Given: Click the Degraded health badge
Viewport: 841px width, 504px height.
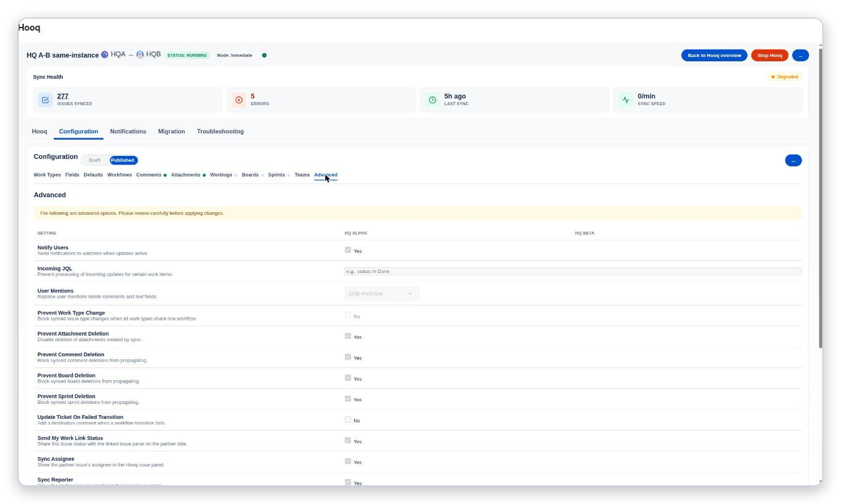Looking at the screenshot, I should pos(785,76).
